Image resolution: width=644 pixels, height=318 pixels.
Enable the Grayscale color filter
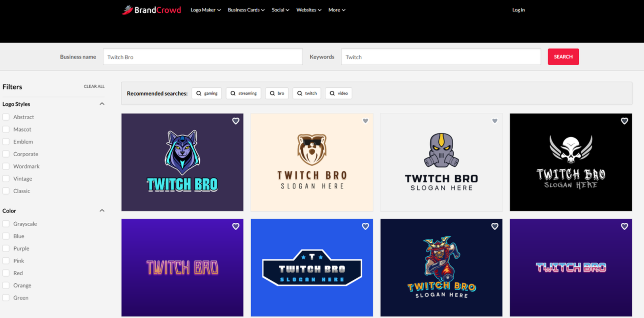[x=6, y=223]
